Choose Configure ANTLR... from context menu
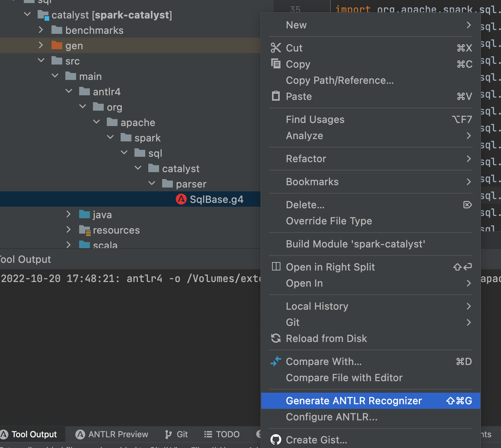 point(332,417)
